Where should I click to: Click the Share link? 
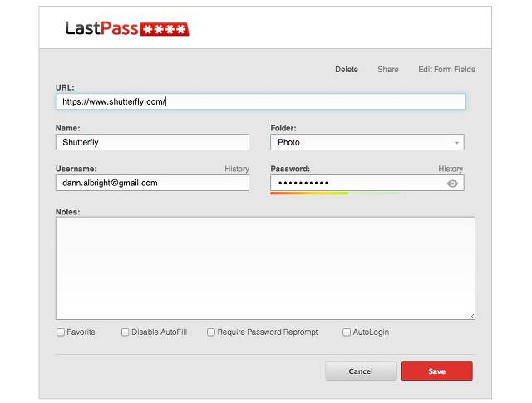388,70
